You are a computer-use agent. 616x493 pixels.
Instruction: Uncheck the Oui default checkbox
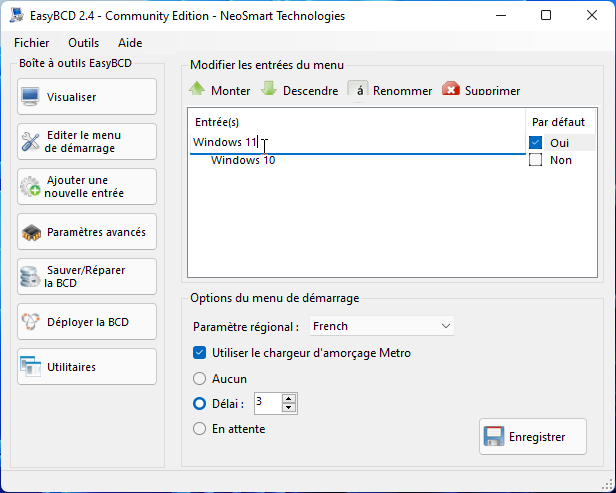535,142
